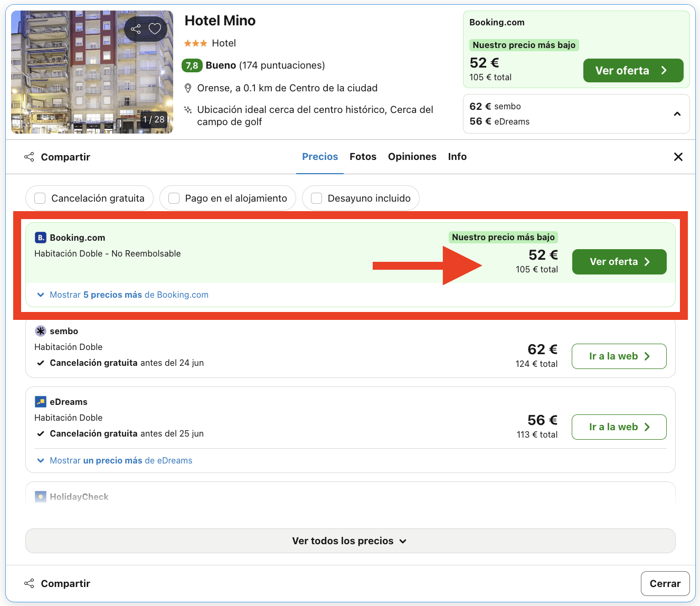
Task: Expand Ver todos los precios
Action: coord(349,541)
